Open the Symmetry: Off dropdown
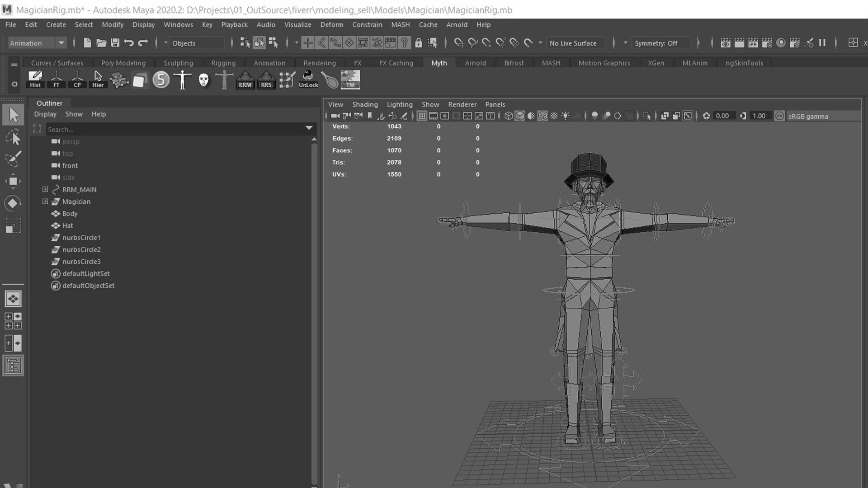868x488 pixels. click(626, 43)
